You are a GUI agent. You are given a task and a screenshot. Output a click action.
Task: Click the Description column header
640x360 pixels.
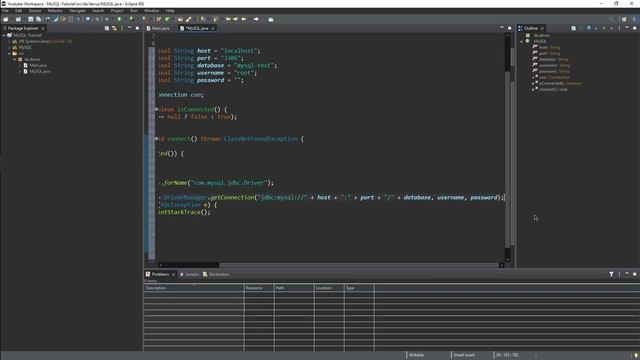point(194,288)
